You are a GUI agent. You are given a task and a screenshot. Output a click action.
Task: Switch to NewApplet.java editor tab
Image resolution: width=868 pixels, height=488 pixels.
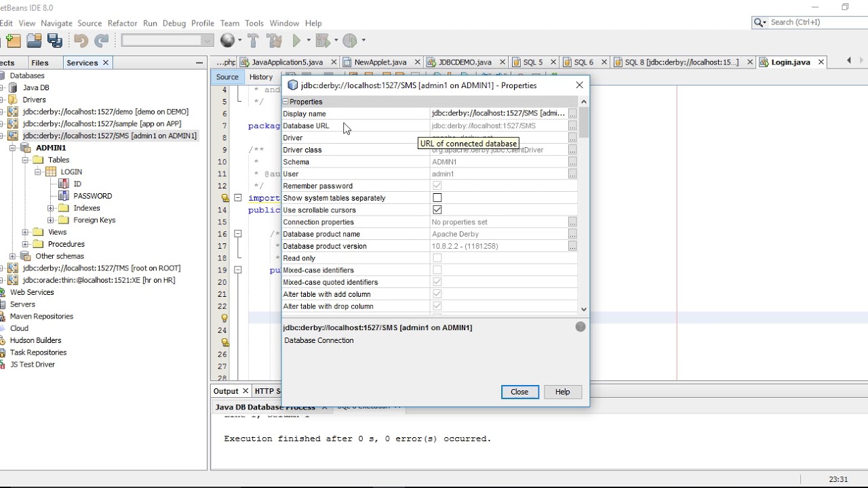click(x=380, y=62)
